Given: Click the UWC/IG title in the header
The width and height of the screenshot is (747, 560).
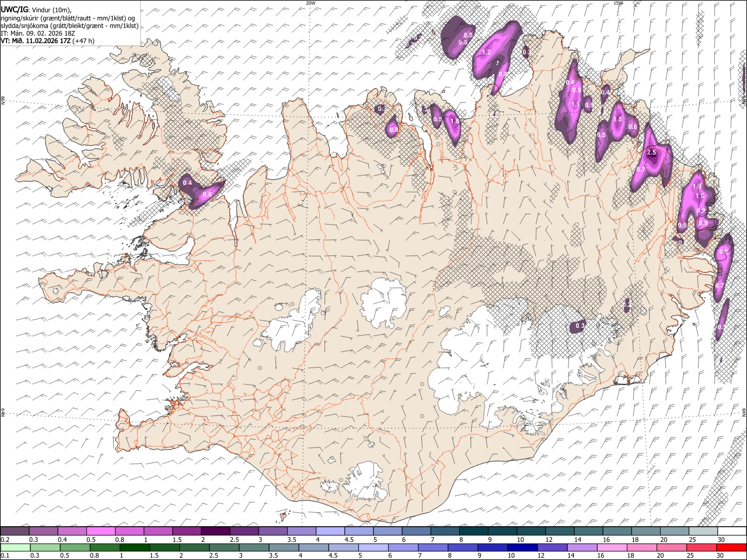Looking at the screenshot, I should [x=15, y=9].
